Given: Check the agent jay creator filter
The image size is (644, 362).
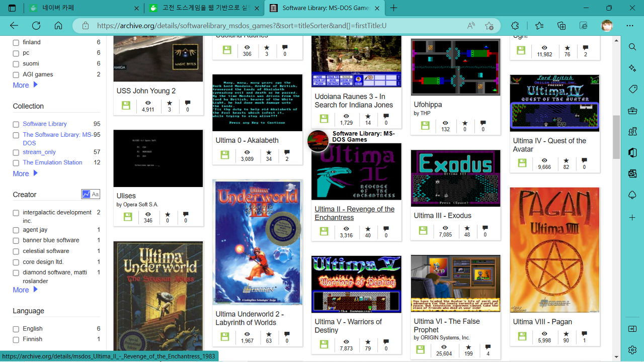Looking at the screenshot, I should [16, 230].
